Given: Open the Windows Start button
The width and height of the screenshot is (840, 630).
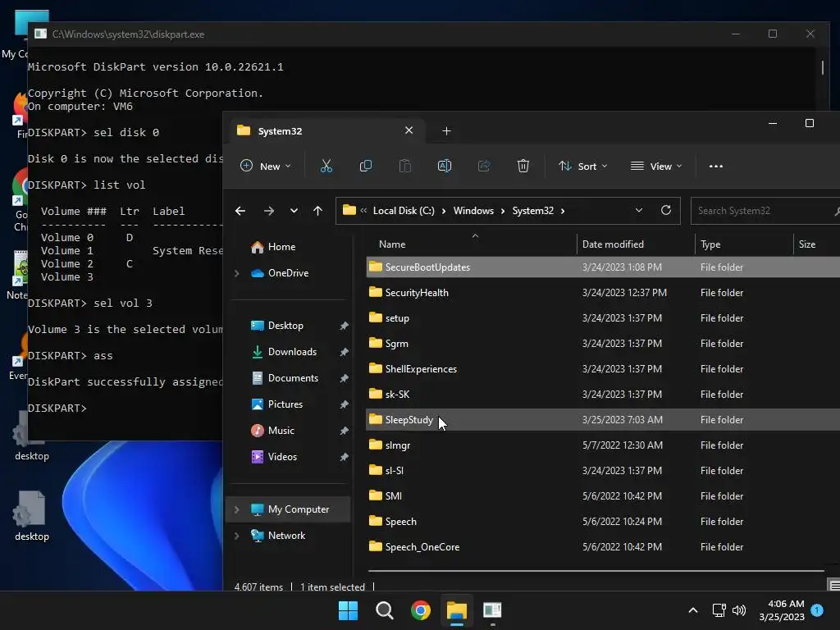Looking at the screenshot, I should (x=348, y=610).
